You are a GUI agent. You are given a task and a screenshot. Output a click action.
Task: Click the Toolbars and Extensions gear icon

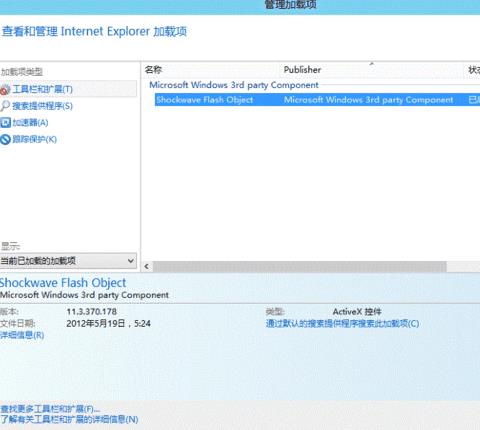(x=5, y=89)
